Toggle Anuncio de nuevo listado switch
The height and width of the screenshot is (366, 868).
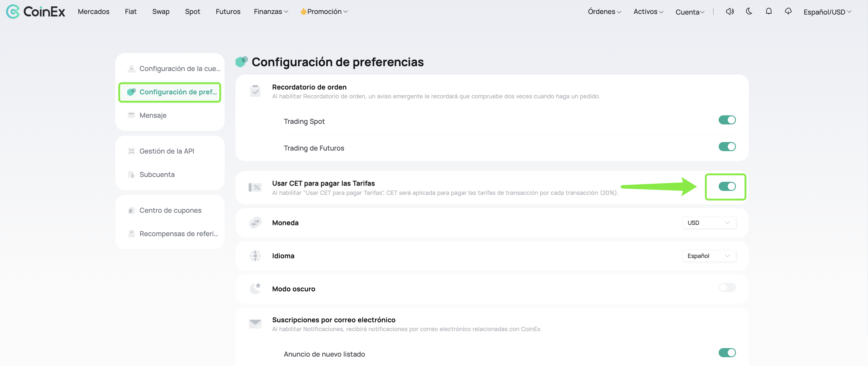coord(727,353)
